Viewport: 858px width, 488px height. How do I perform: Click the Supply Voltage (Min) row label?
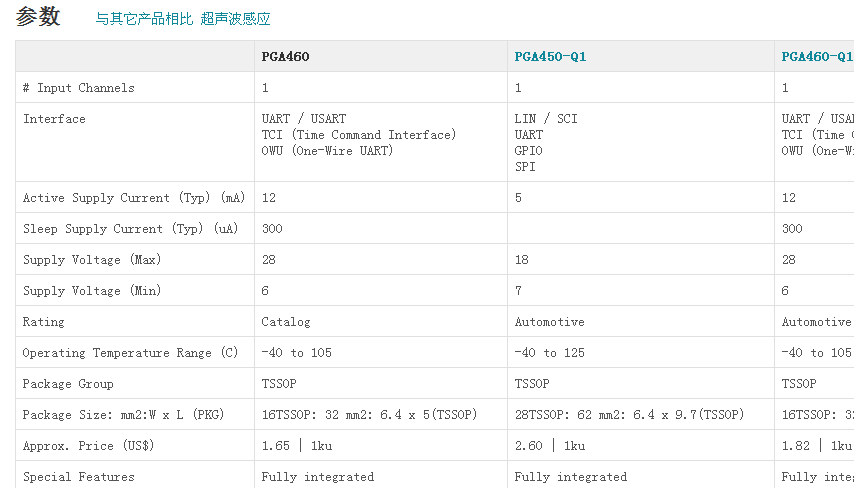tap(92, 291)
